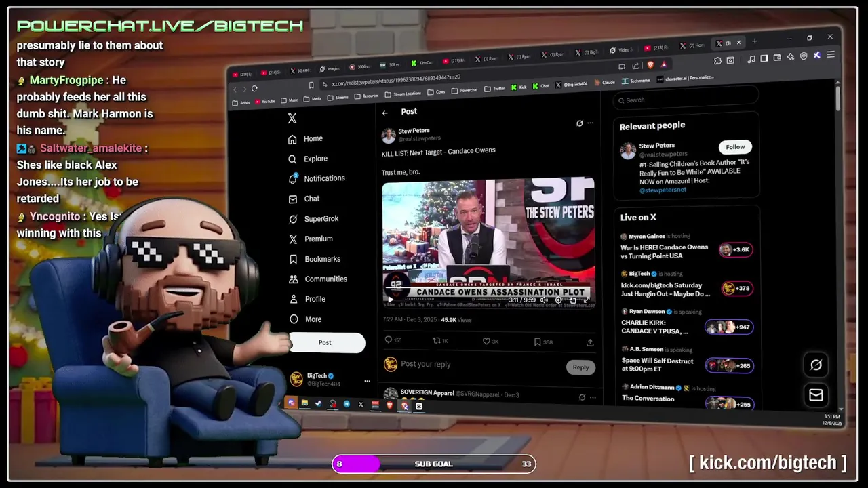Click the floating Grok button
Viewport: 868px width, 488px height.
click(816, 365)
